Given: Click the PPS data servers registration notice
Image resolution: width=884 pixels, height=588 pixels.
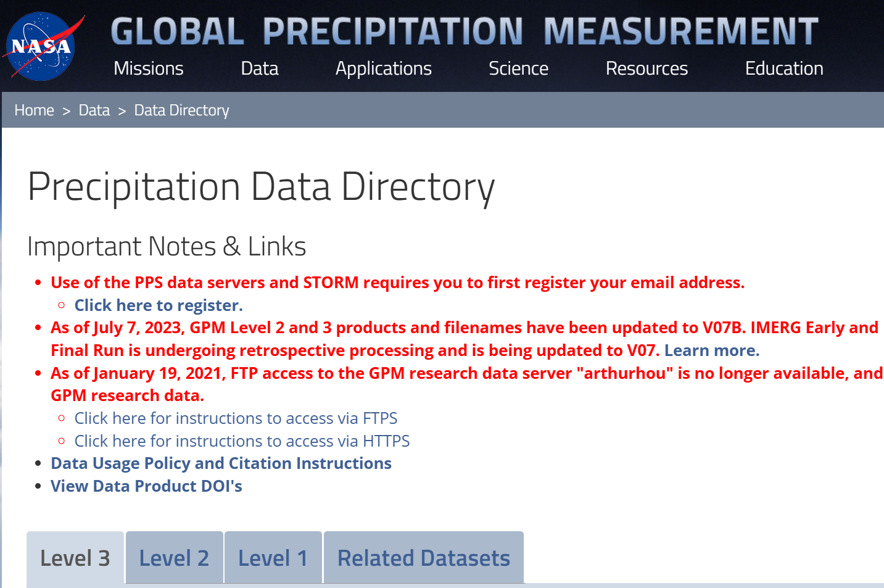Looking at the screenshot, I should click(x=397, y=283).
